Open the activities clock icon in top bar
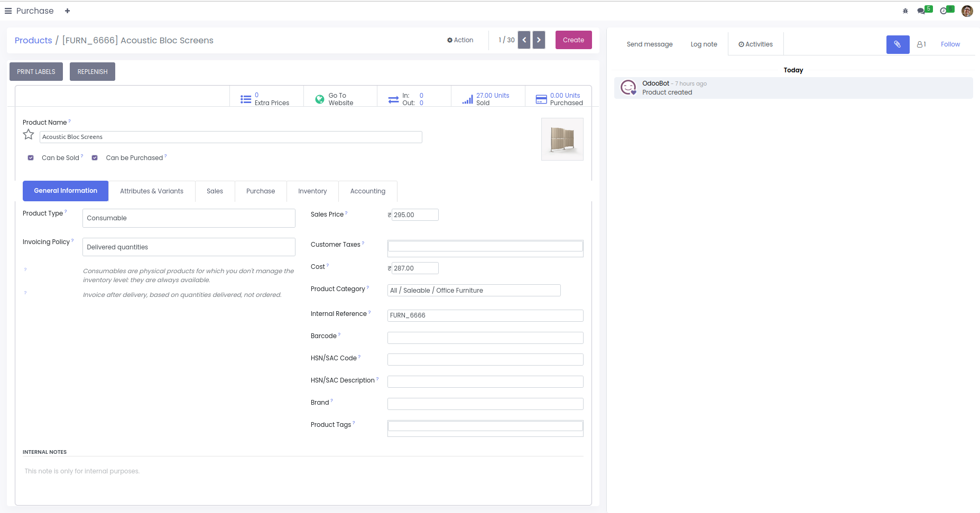The image size is (980, 513). pyautogui.click(x=944, y=11)
